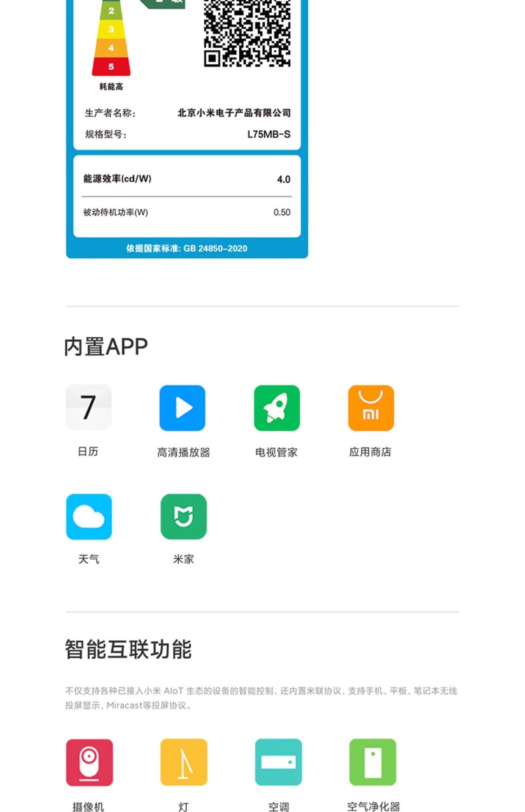Click the model number L75MB-S
Viewport: 525px width, 812px height.
click(x=269, y=134)
